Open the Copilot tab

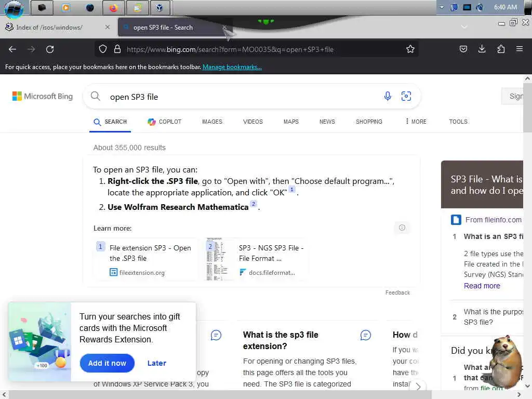pos(165,122)
